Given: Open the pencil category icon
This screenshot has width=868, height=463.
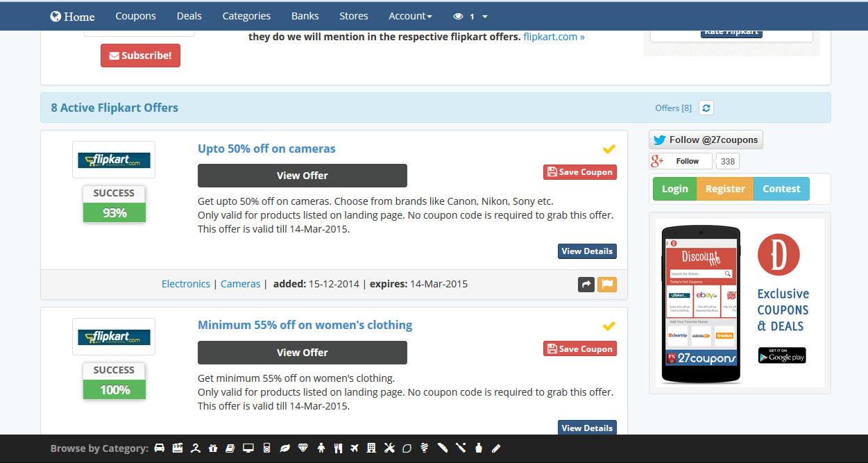Looking at the screenshot, I should pyautogui.click(x=495, y=448).
